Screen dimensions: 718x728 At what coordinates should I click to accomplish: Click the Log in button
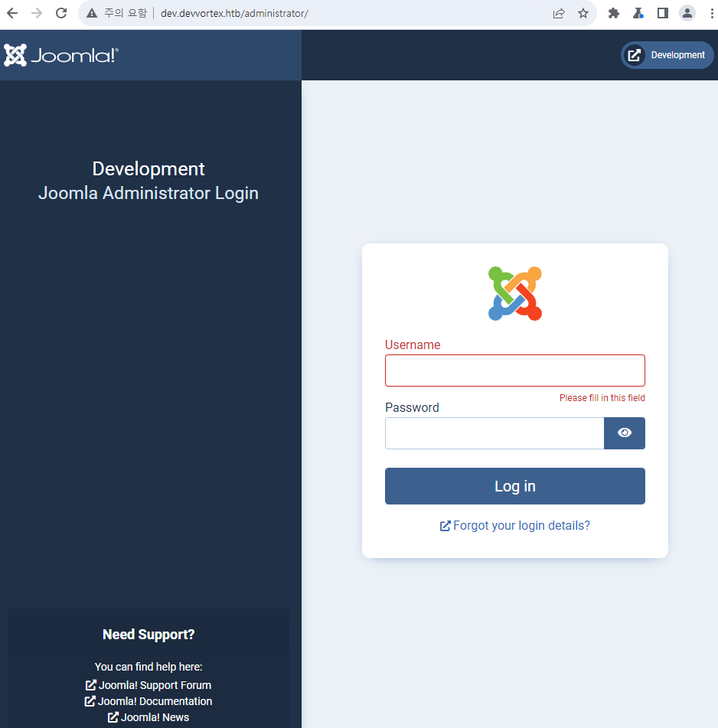click(x=514, y=486)
